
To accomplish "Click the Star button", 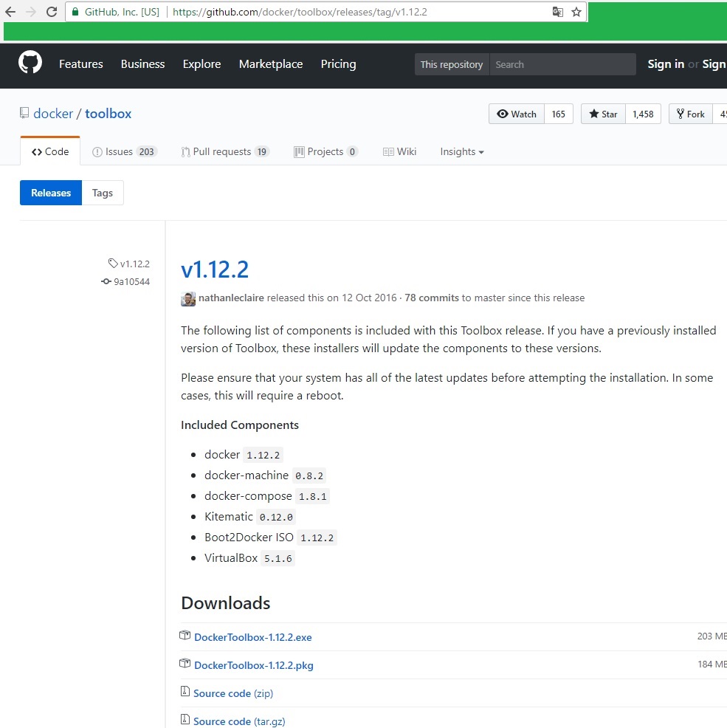I will click(603, 114).
